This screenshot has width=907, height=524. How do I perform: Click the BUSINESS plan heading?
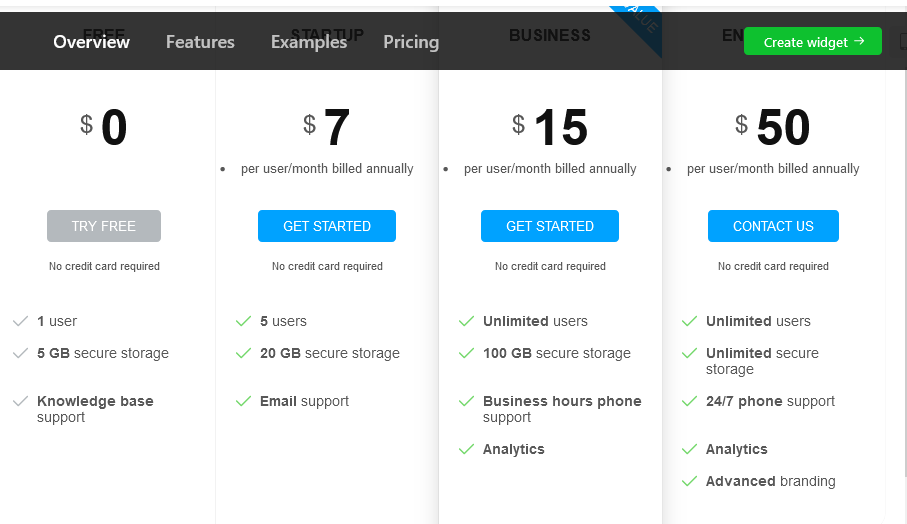coord(550,35)
